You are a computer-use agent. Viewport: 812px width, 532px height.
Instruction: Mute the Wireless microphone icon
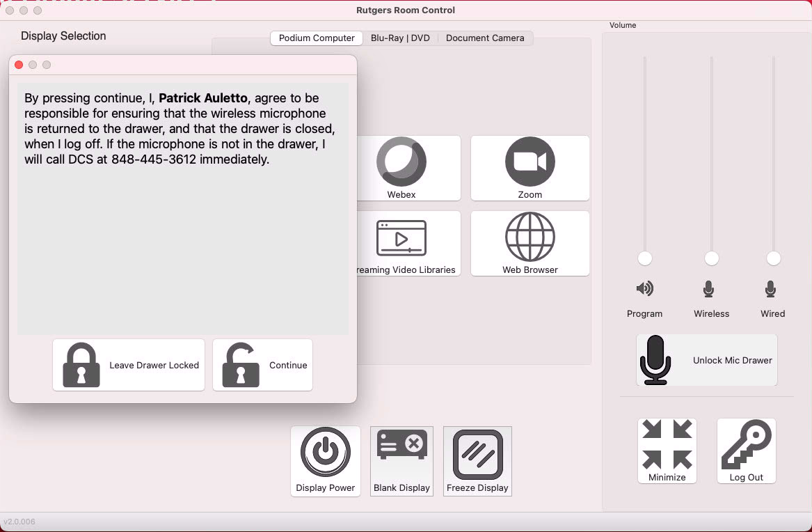pos(708,288)
